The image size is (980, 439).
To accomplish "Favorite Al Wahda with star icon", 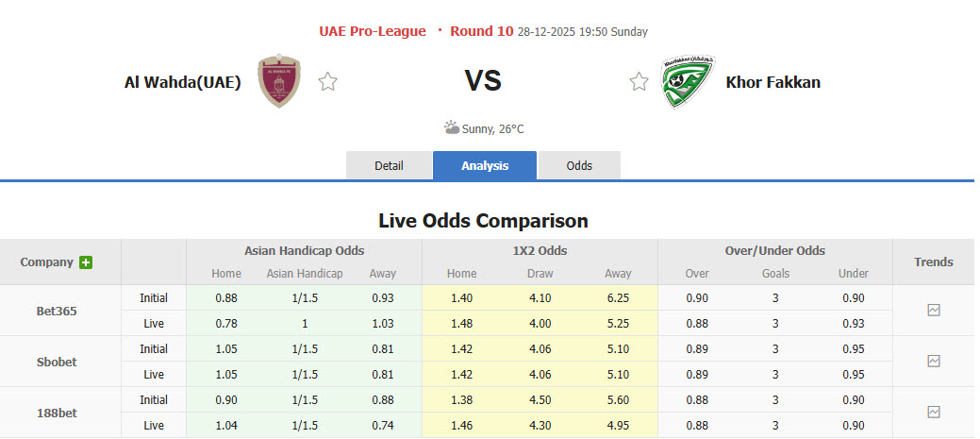I will (x=327, y=82).
